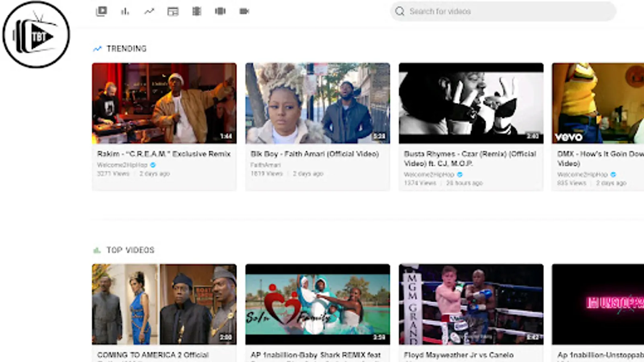Click the trending arrow icon beside TRENDING heading
The height and width of the screenshot is (362, 644).
coord(97,49)
